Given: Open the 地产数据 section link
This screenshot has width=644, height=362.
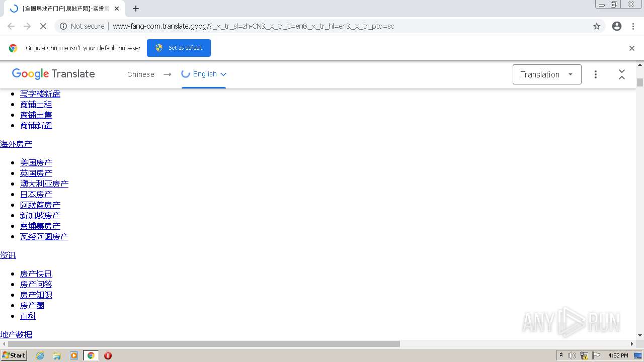Looking at the screenshot, I should click(x=16, y=334).
